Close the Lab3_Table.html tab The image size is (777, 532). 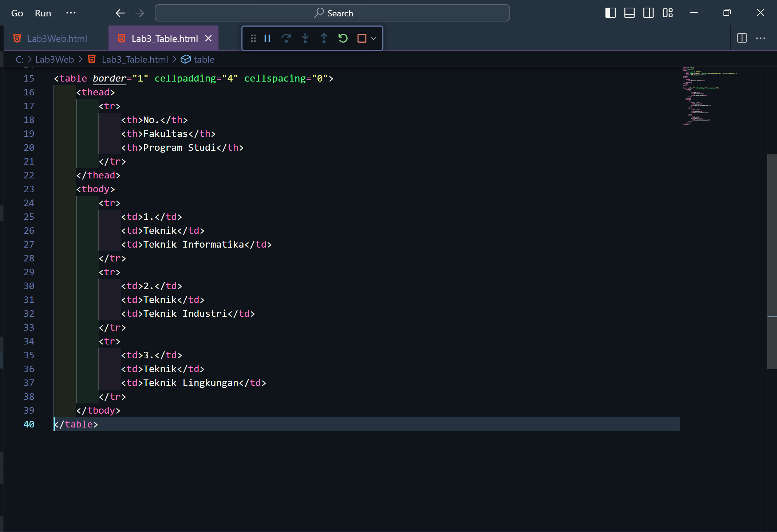[x=208, y=38]
